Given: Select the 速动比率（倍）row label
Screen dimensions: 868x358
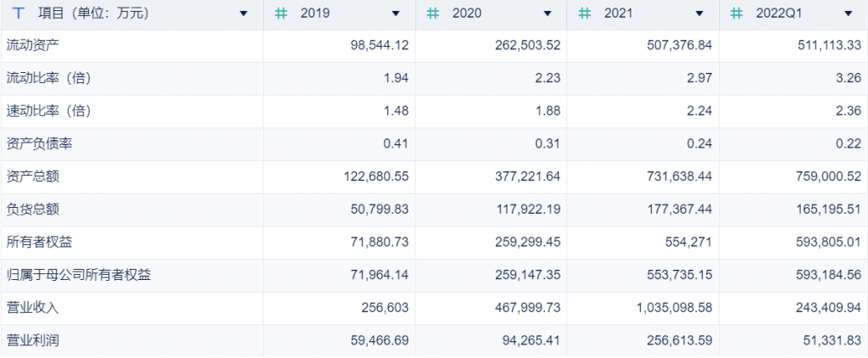Looking at the screenshot, I should tap(48, 111).
